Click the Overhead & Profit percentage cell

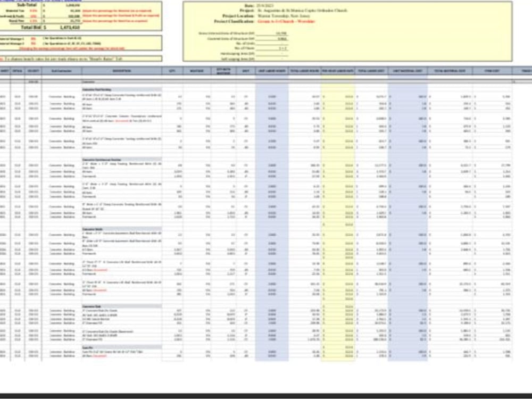tap(32, 16)
